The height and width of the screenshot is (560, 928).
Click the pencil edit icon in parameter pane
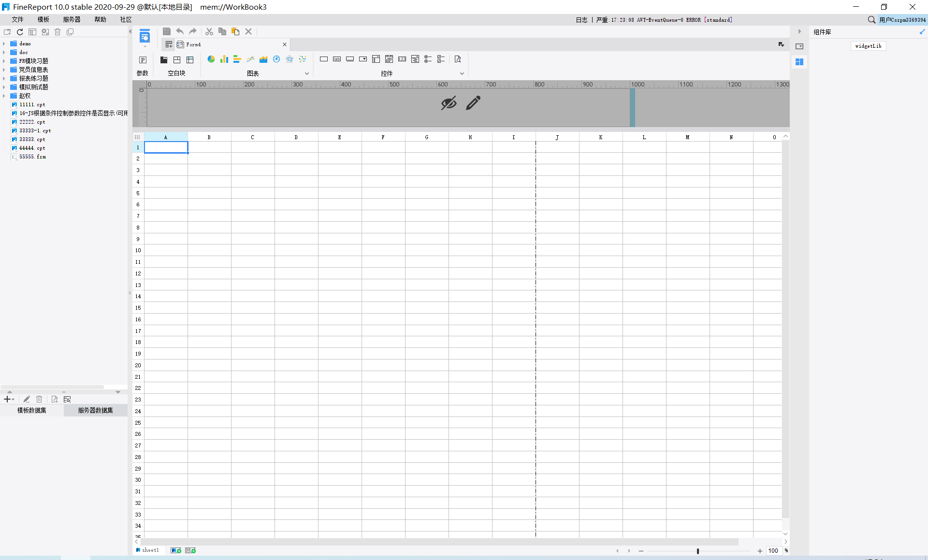click(473, 103)
